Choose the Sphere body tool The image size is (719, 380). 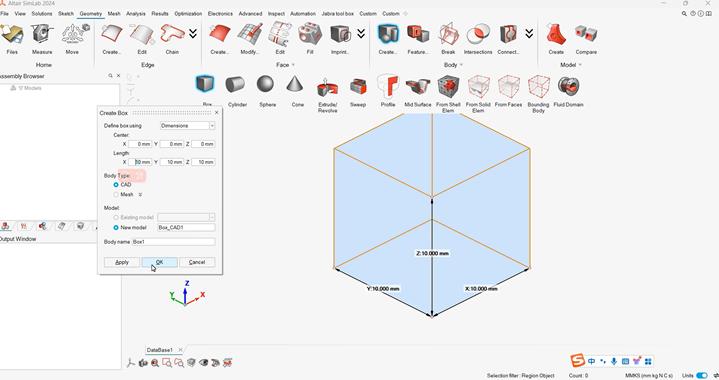pyautogui.click(x=266, y=85)
